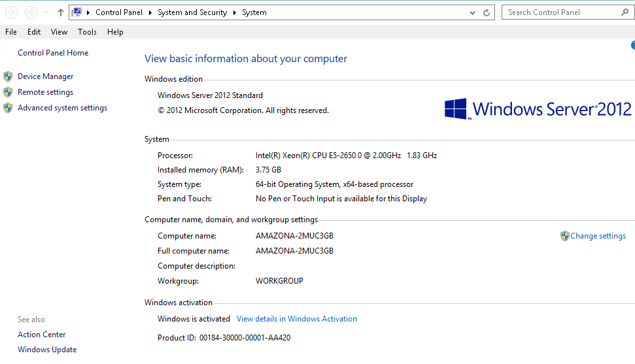Select System and Security breadcrumb
The height and width of the screenshot is (364, 635).
click(x=192, y=12)
